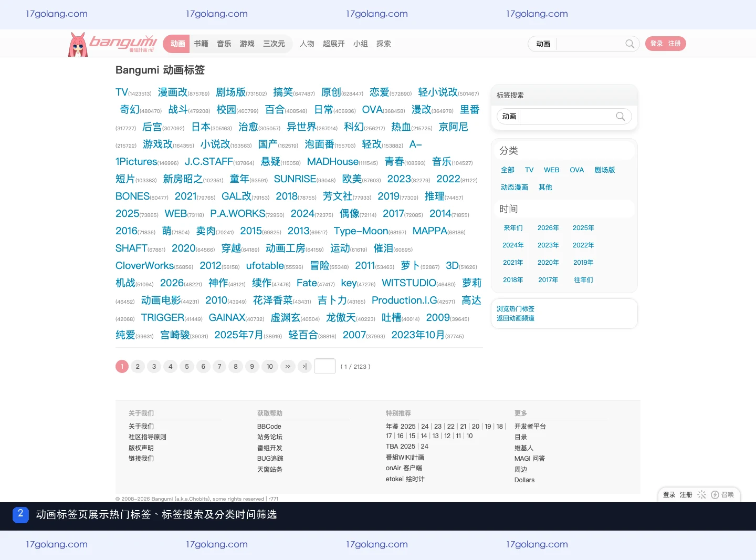Open the J.C.STAFF tag
Image resolution: width=756 pixels, height=560 pixels.
(209, 161)
